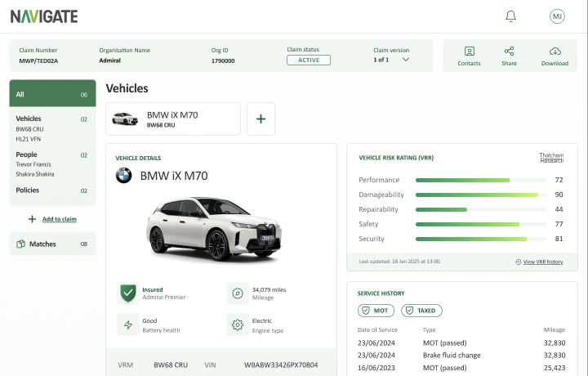Click the Org ID value 1790000
This screenshot has width=588, height=376.
click(x=223, y=60)
